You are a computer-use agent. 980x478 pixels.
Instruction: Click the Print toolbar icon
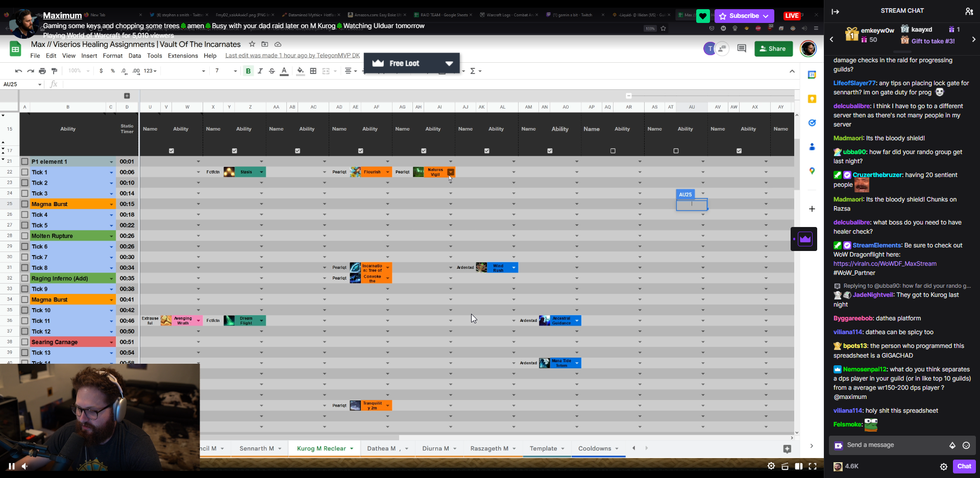42,71
